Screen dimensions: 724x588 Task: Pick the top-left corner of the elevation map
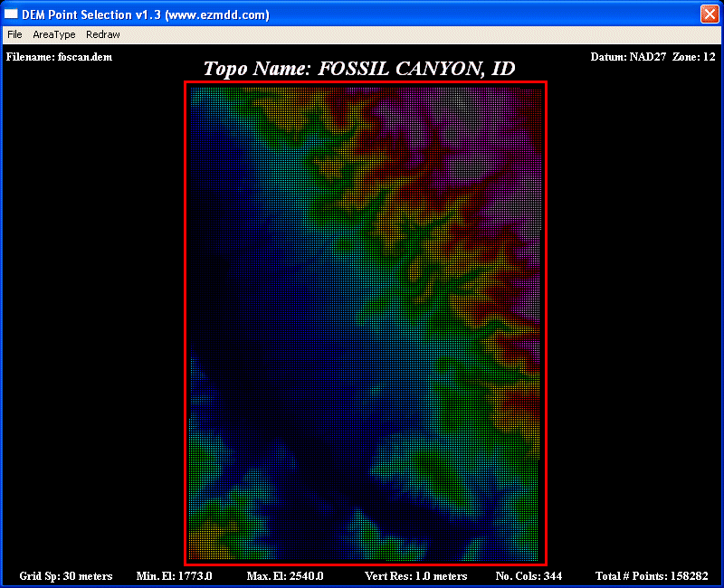pos(190,87)
